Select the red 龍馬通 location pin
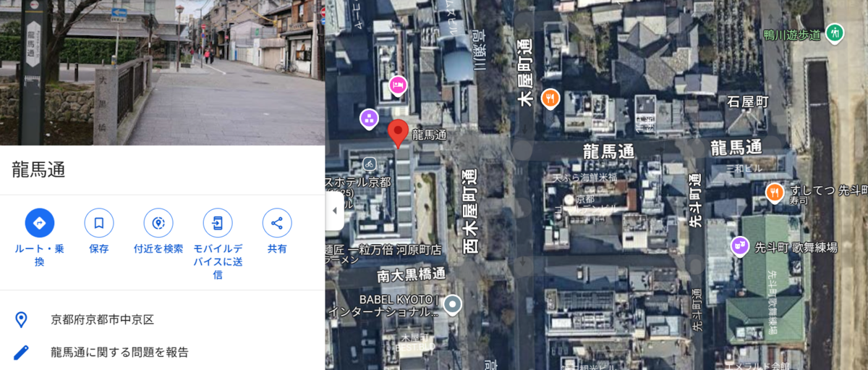Viewport: 868px width, 370px height. (x=399, y=134)
